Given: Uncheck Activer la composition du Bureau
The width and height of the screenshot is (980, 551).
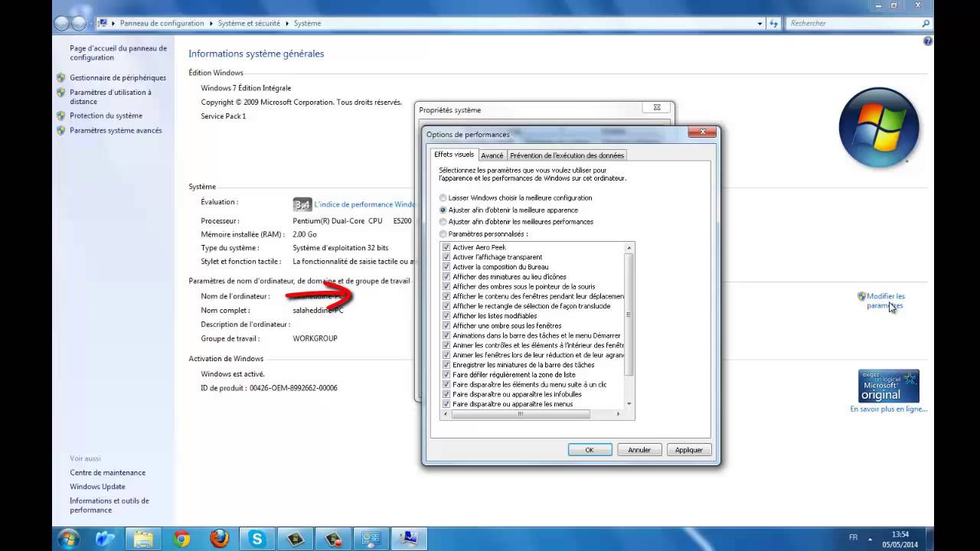Looking at the screenshot, I should tap(446, 267).
